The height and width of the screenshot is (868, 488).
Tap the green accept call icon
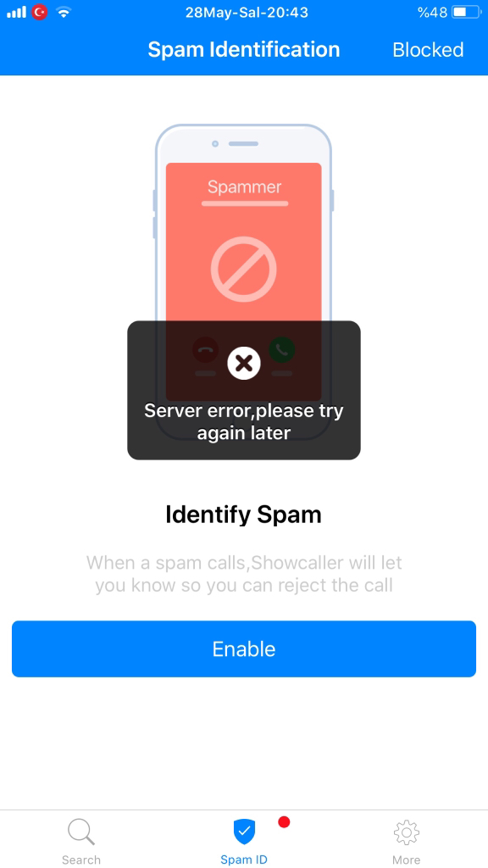pyautogui.click(x=281, y=350)
